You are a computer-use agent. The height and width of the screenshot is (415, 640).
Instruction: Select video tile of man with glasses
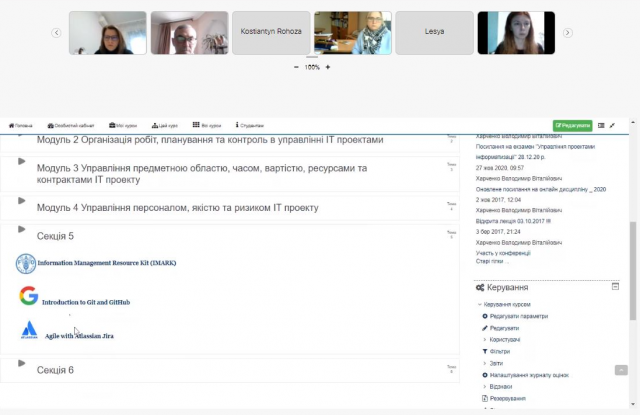(189, 33)
